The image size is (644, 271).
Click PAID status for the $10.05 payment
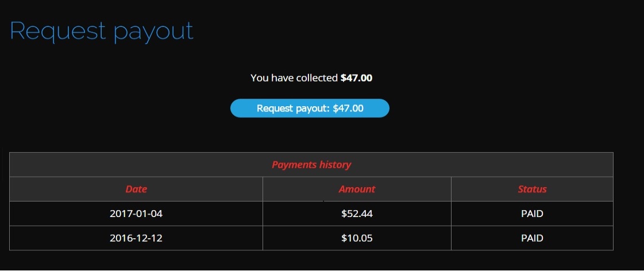coord(532,238)
